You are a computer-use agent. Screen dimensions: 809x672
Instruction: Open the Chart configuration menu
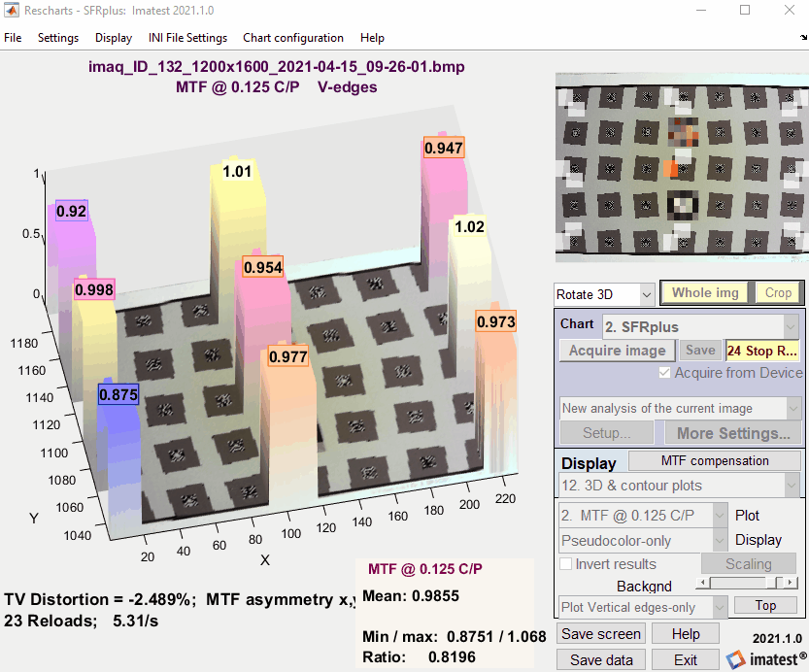[293, 38]
